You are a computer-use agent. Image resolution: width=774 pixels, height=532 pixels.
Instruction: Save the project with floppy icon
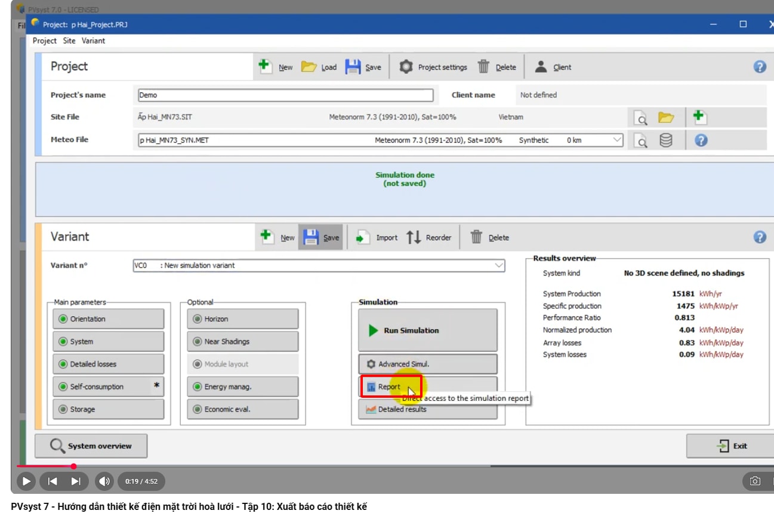tap(363, 67)
